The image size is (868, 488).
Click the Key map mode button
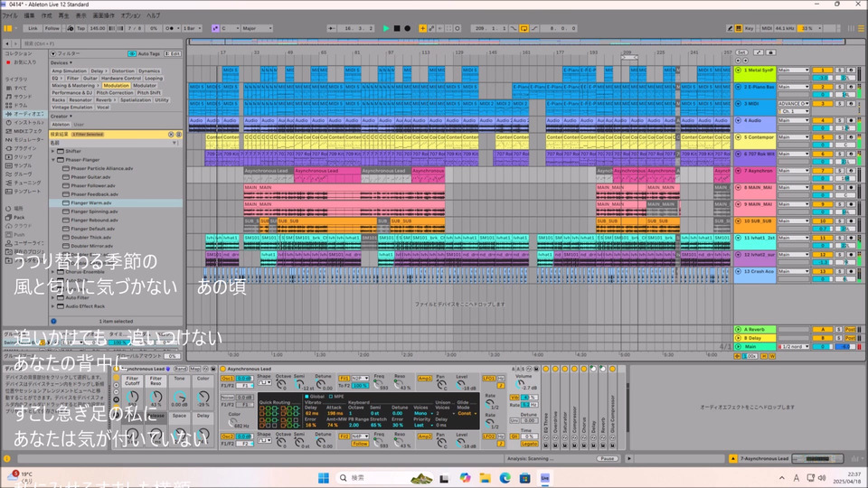coord(749,28)
